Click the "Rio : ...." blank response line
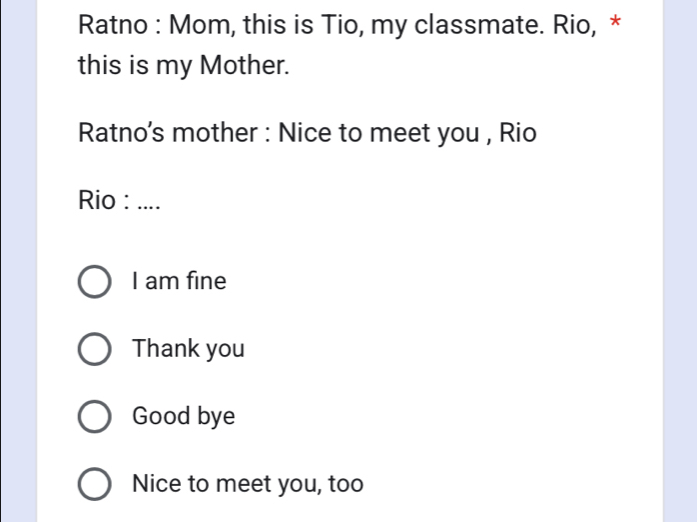The height and width of the screenshot is (522, 697). 118,200
